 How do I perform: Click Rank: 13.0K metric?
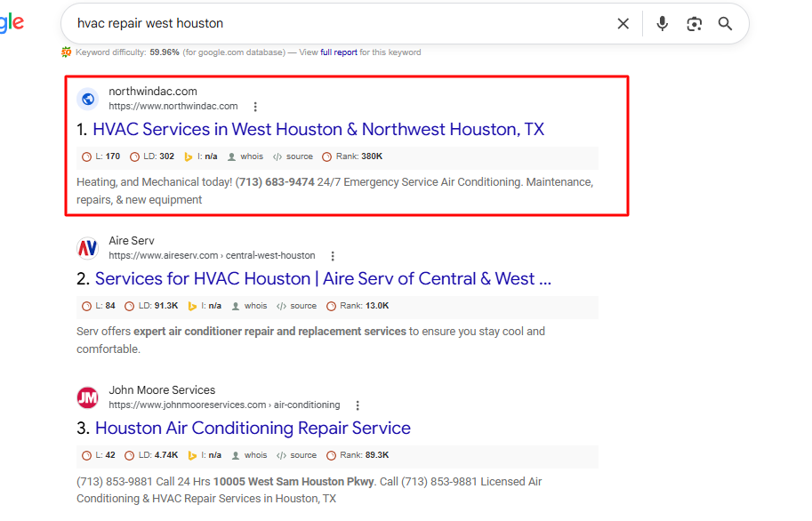tap(358, 306)
